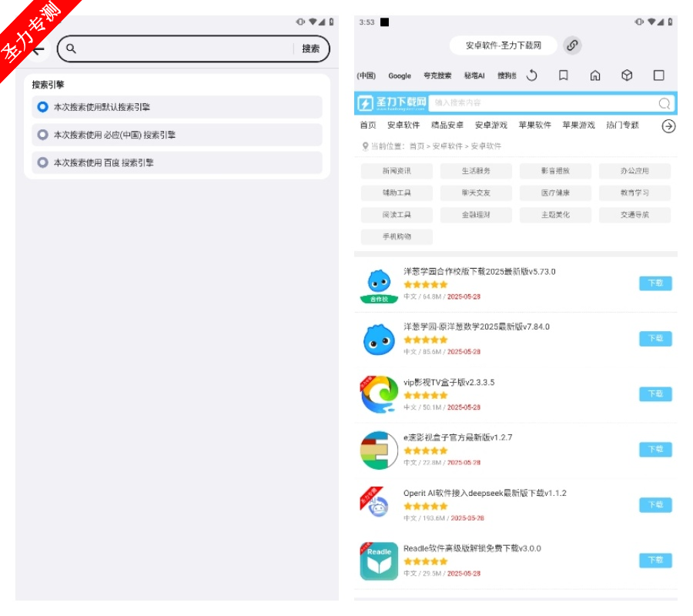
Task: Download 洋葱学园合作校版 v5.73.0
Action: coord(655,283)
